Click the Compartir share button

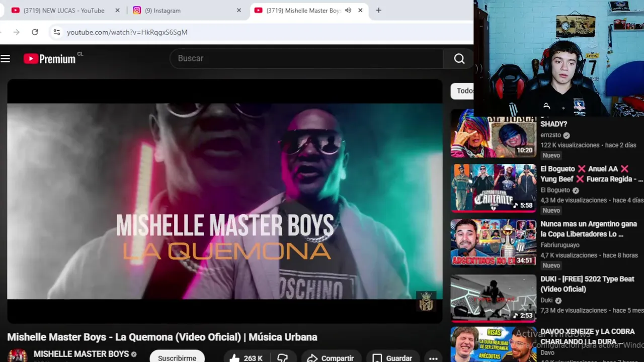coord(331,357)
